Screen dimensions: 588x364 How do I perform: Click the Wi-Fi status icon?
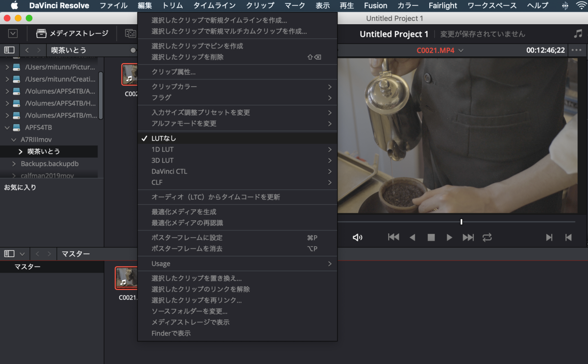[581, 6]
